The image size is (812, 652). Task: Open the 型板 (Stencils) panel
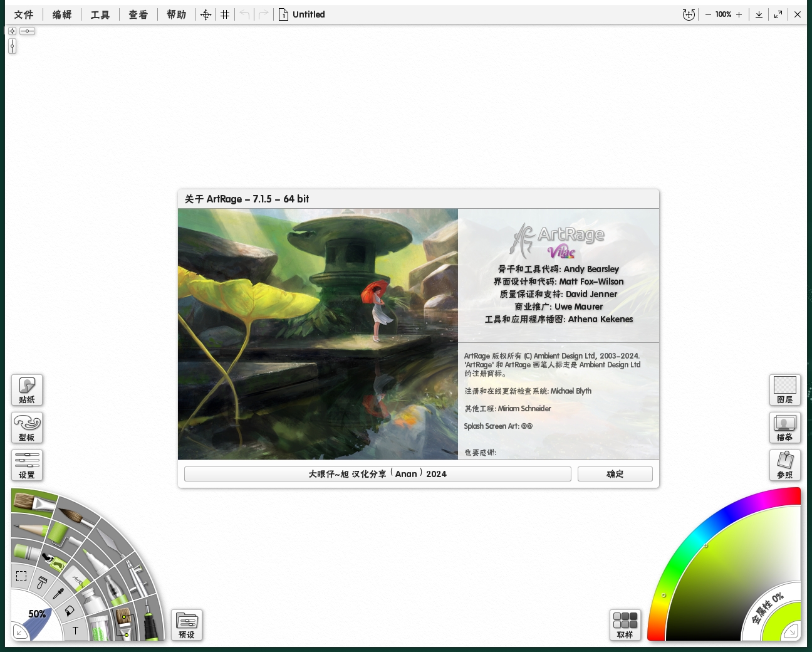27,428
